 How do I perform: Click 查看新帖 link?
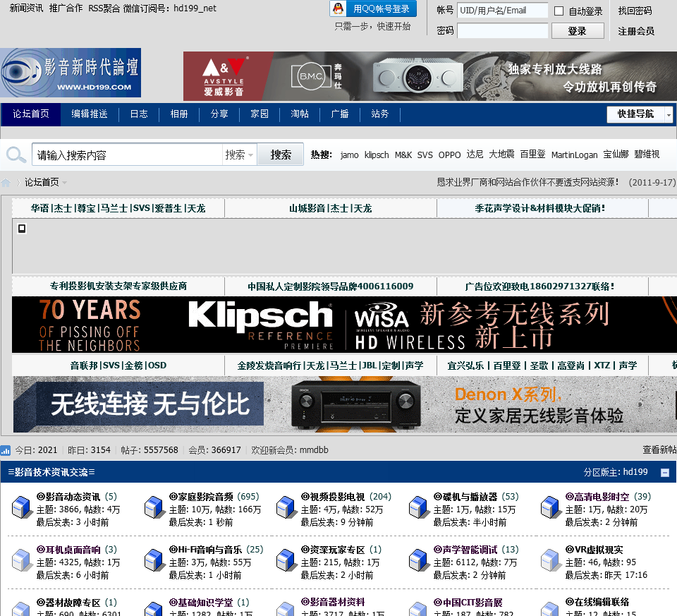659,450
